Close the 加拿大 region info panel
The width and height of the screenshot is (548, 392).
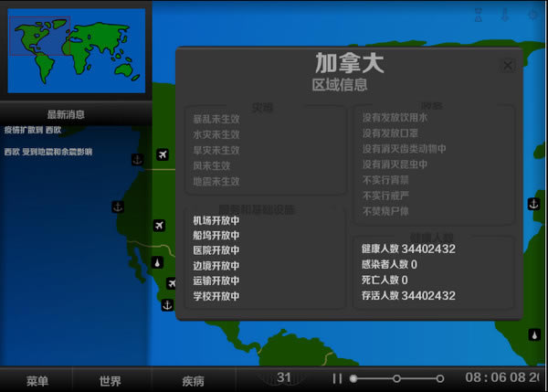508,65
